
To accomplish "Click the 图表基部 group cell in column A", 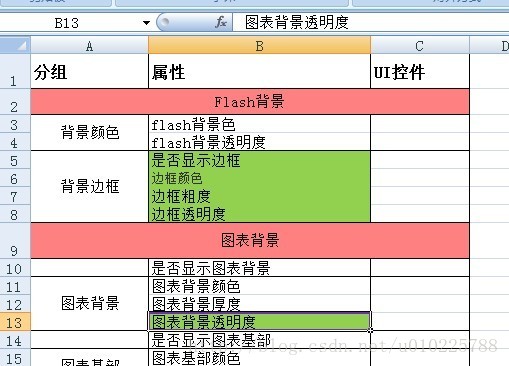I will click(x=89, y=358).
